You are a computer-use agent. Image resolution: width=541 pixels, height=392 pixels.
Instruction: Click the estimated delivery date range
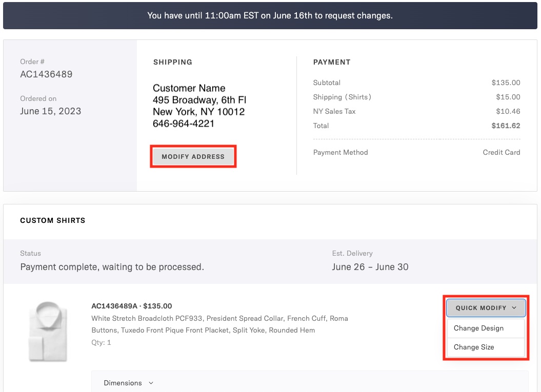click(x=370, y=267)
